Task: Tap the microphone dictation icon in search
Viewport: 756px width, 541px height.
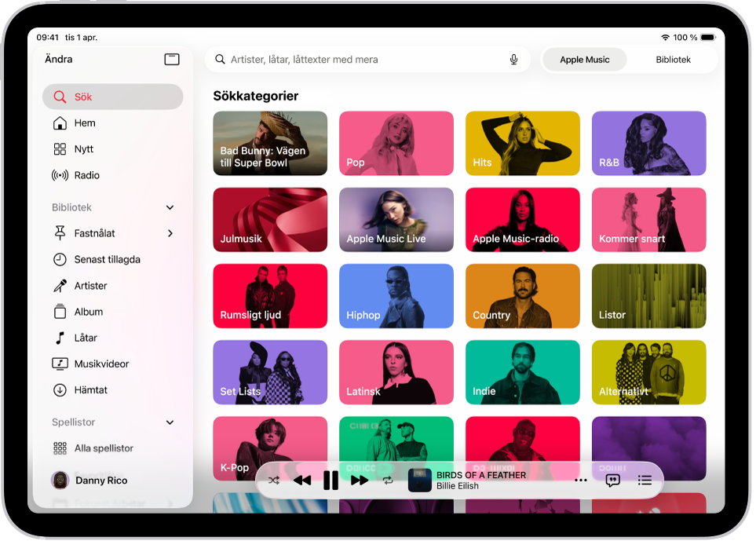Action: pyautogui.click(x=513, y=60)
